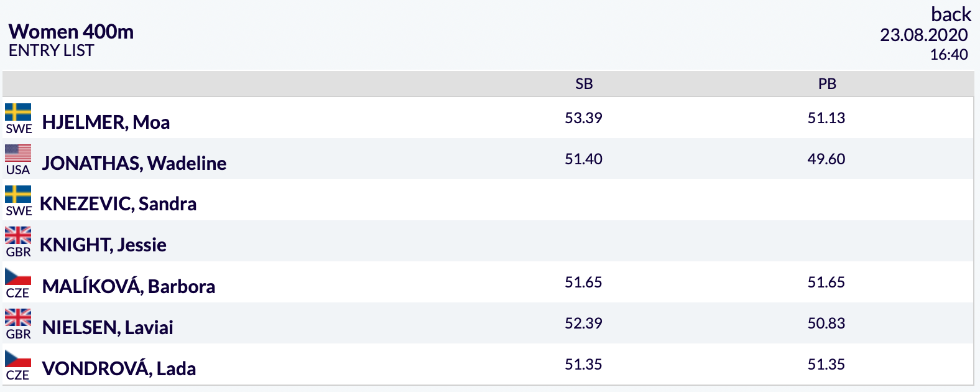This screenshot has width=980, height=392.
Task: Click Czech flag beside VONDROVÁ, Lada
Action: pyautogui.click(x=18, y=358)
